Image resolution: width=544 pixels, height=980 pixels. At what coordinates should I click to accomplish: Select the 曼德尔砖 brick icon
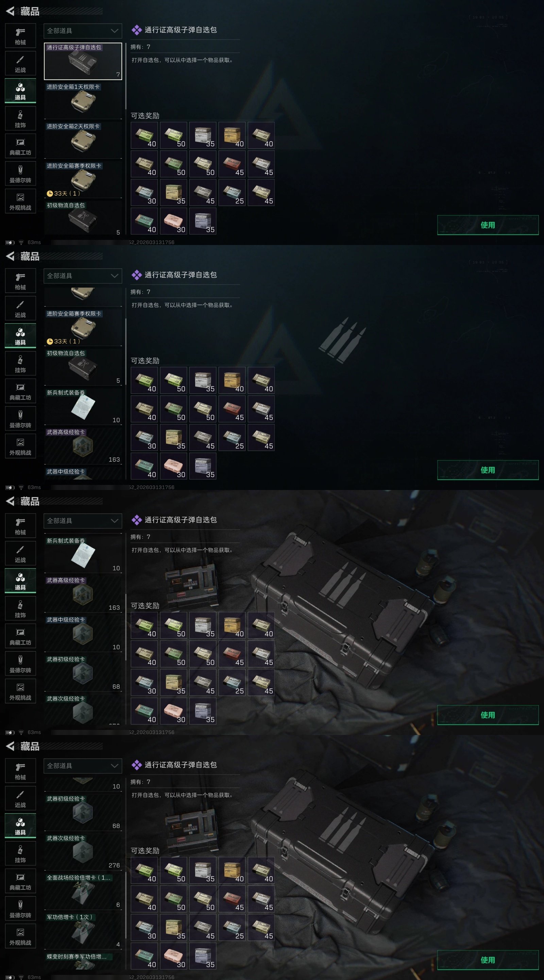pyautogui.click(x=20, y=174)
